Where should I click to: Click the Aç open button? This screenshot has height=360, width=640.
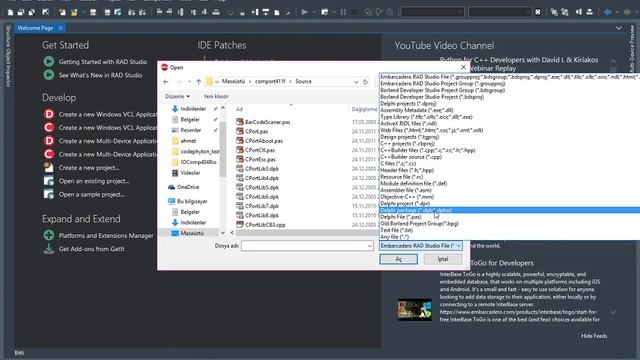398,259
